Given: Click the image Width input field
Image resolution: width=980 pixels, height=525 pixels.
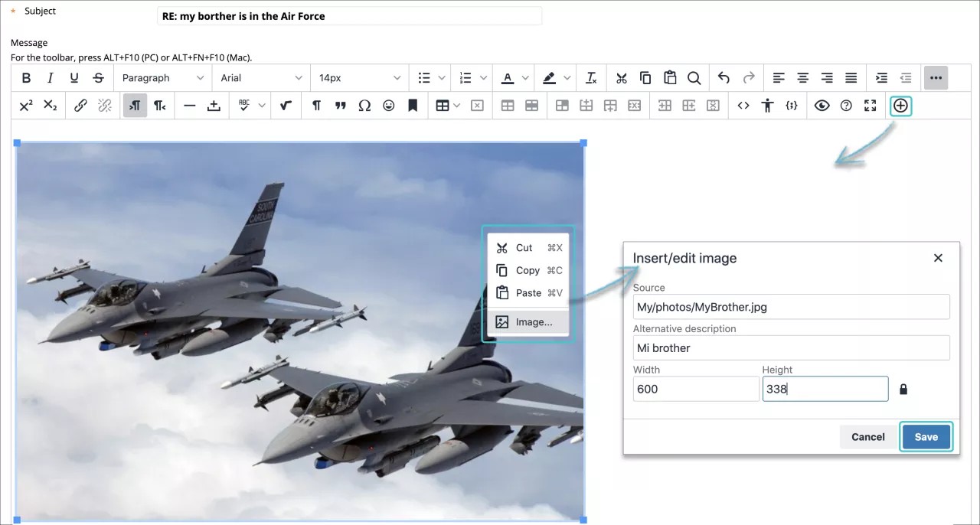Looking at the screenshot, I should 695,389.
